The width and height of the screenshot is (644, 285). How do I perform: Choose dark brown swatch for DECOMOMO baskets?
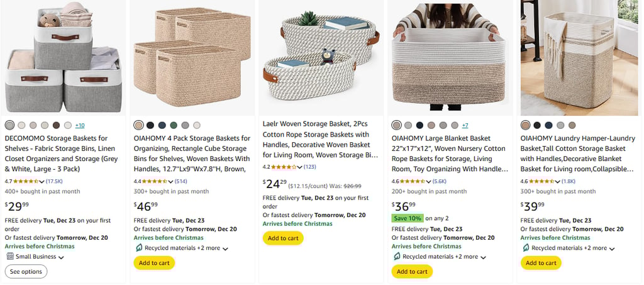tap(56, 125)
